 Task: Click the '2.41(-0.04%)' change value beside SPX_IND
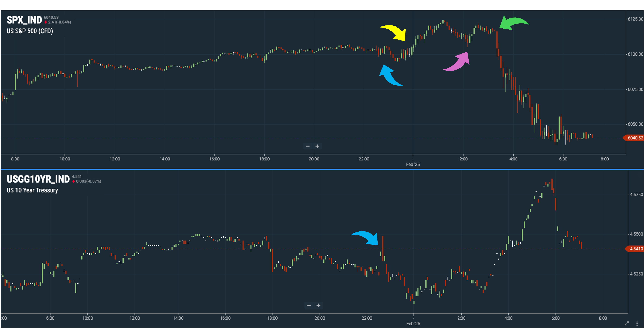[60, 22]
